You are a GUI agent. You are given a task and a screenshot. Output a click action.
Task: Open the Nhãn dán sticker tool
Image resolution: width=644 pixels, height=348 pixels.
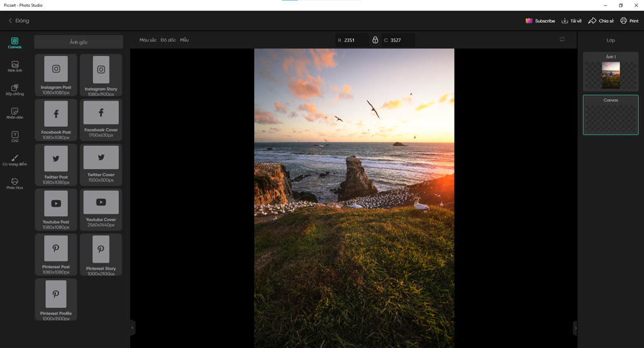tap(15, 113)
